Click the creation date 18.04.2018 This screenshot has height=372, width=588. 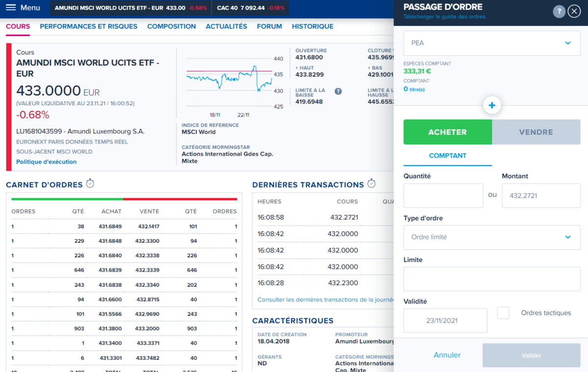[x=274, y=342]
